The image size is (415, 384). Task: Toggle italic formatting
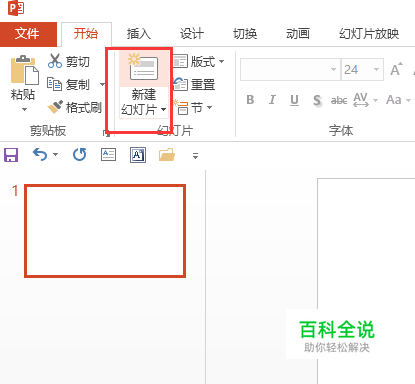click(x=272, y=100)
